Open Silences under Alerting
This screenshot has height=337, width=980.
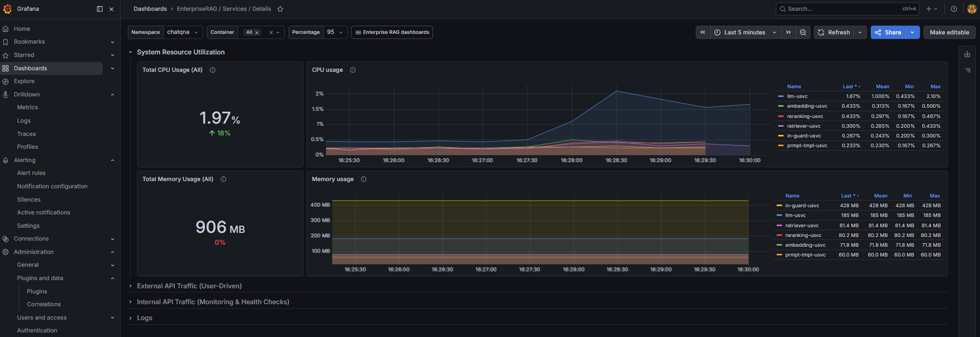[29, 200]
